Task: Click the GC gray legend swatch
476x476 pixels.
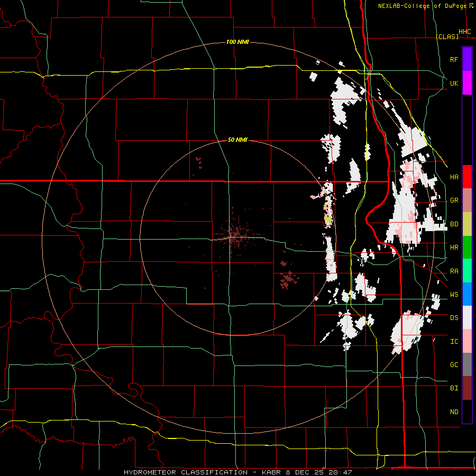Action: click(467, 364)
